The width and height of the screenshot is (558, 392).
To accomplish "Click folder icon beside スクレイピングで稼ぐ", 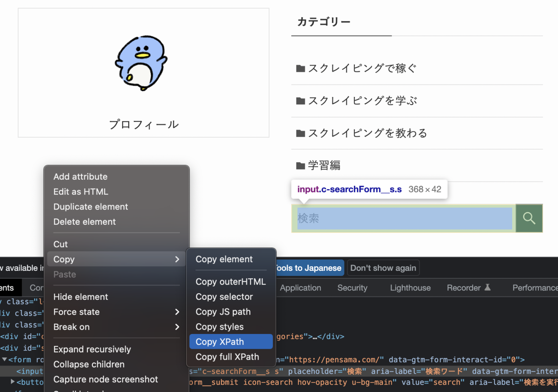I will (300, 69).
